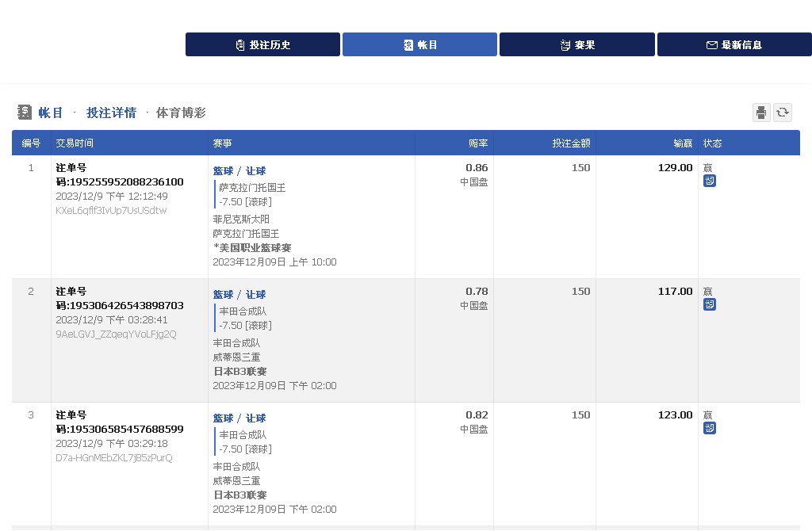Click reference code D7a-HGnMEbZKL7jB5zPurQ
This screenshot has height=531, width=812.
(114, 458)
